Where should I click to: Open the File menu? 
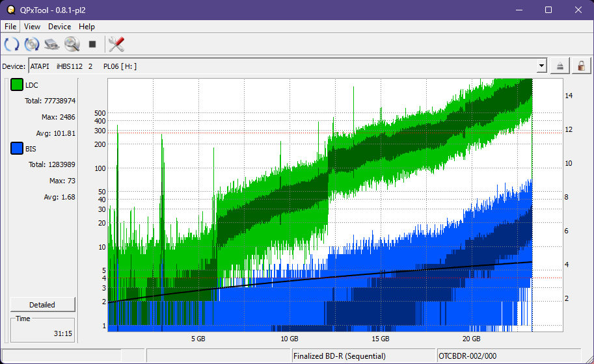tap(10, 27)
